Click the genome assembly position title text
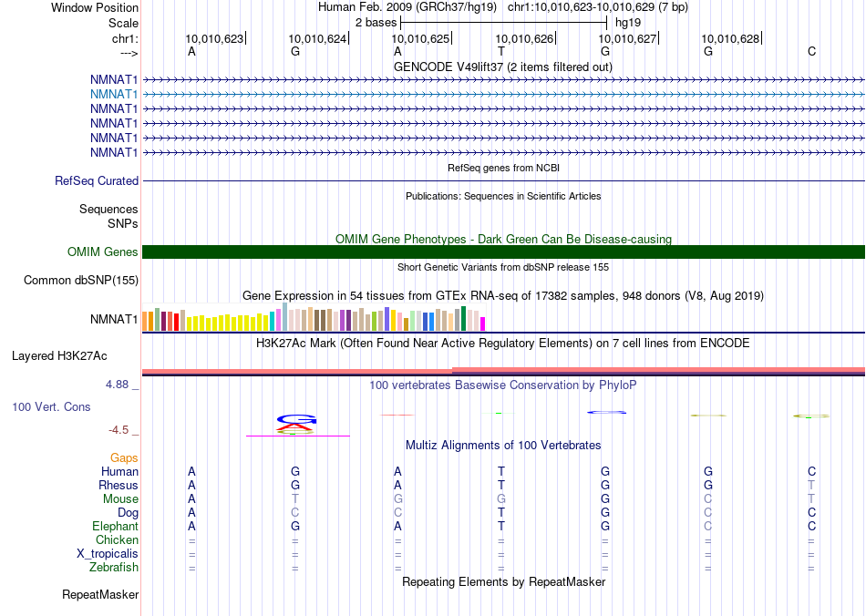Screen dimensions: 866x616 tap(502, 7)
